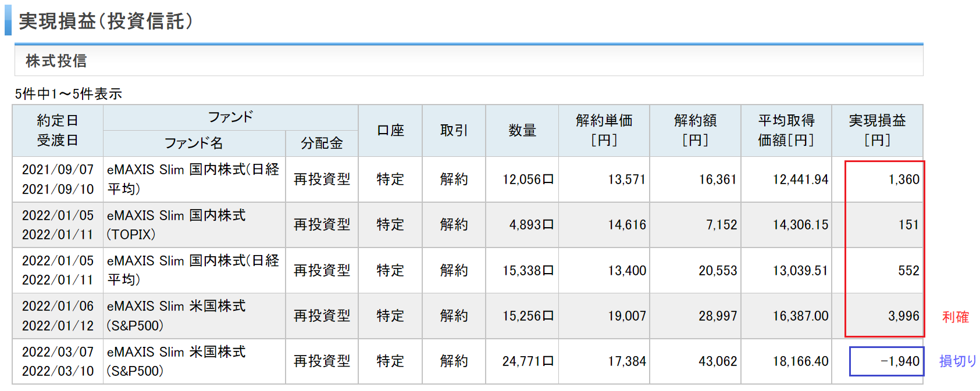
Task: Click the 解約単価 value 17,384
Action: pos(627,361)
